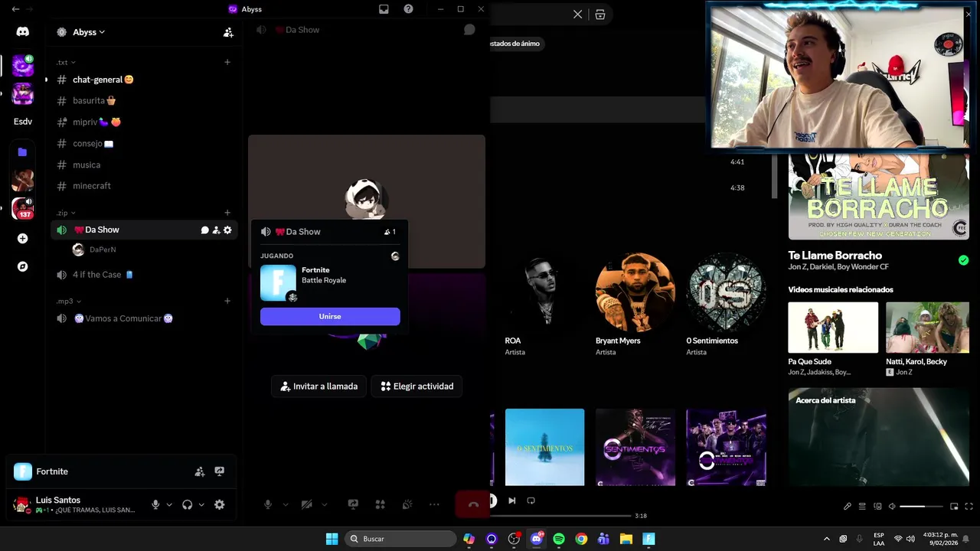
Task: Click the Windows taskbar Buscar search box
Action: coord(400,539)
